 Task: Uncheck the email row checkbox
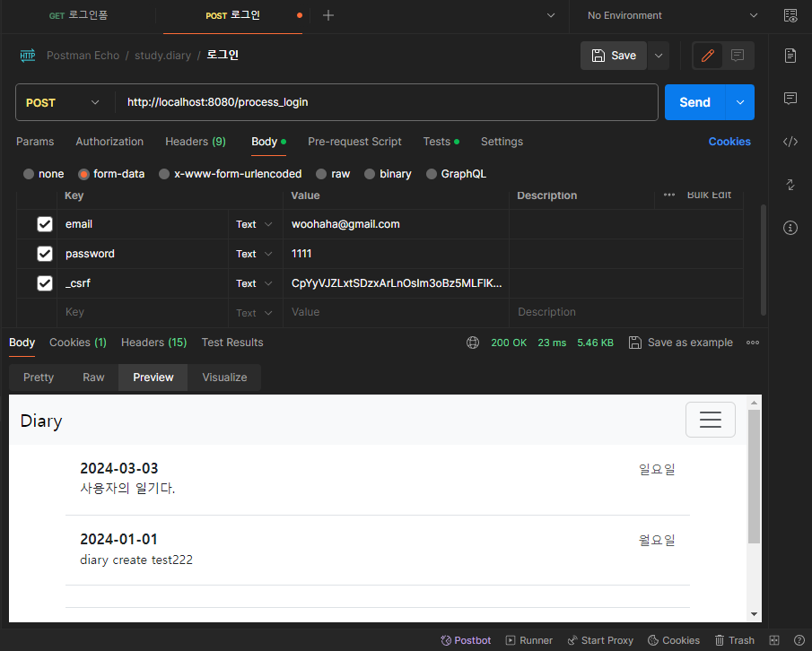(x=45, y=224)
